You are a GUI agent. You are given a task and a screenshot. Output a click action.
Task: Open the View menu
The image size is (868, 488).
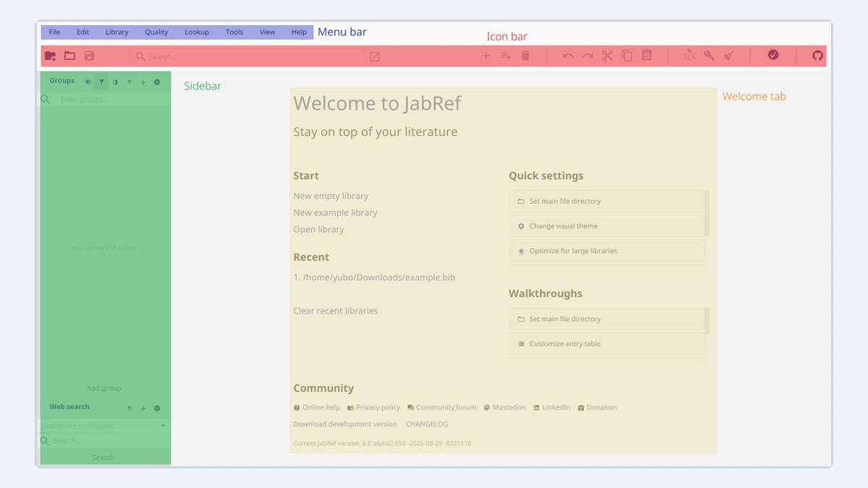(268, 33)
